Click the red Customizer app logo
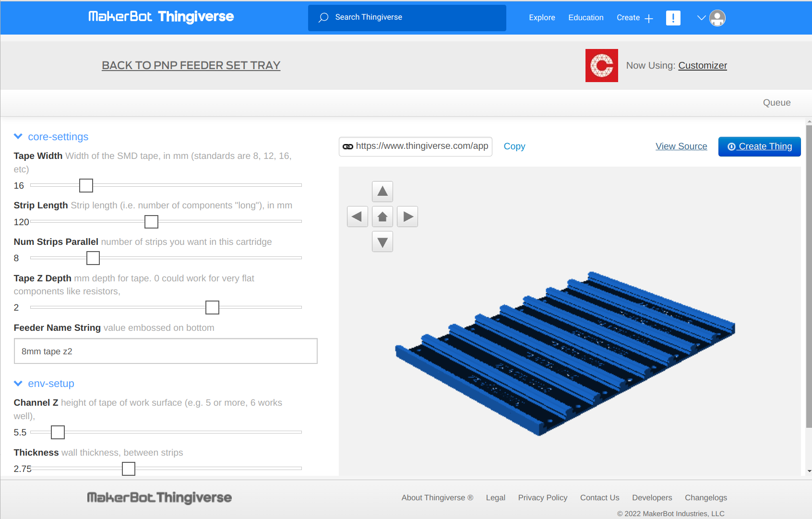This screenshot has height=519, width=812. [601, 66]
